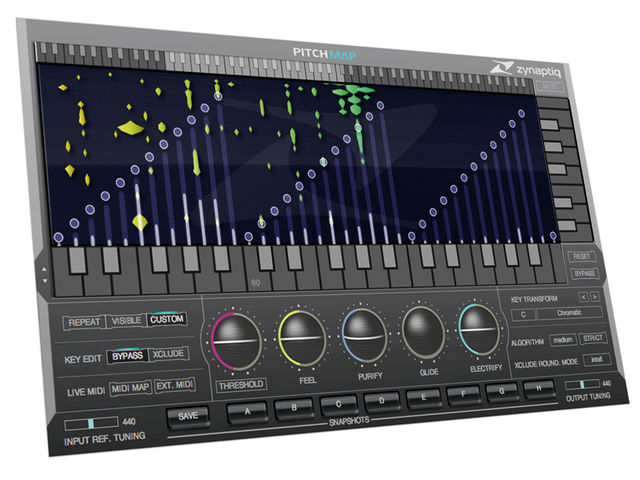Recall snapshot H
640x480 pixels.
(x=539, y=388)
